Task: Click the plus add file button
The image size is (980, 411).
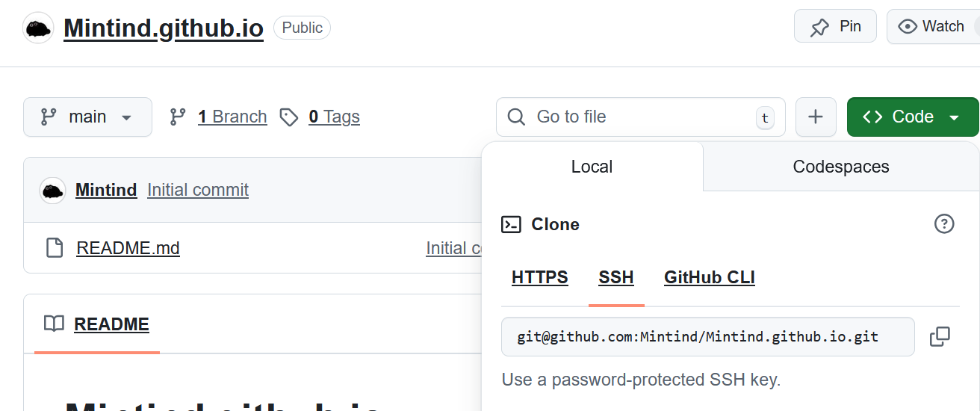Action: coord(816,117)
